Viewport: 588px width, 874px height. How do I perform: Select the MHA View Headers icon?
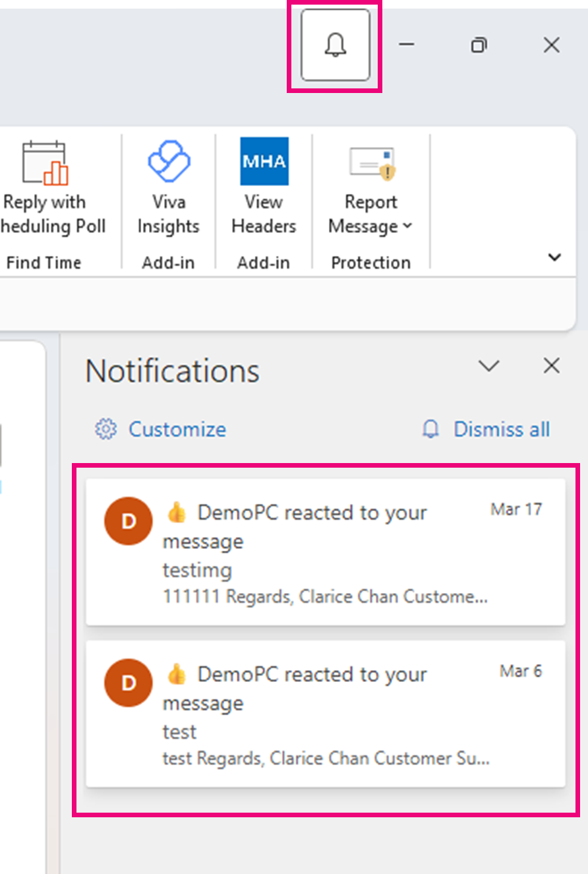[263, 161]
